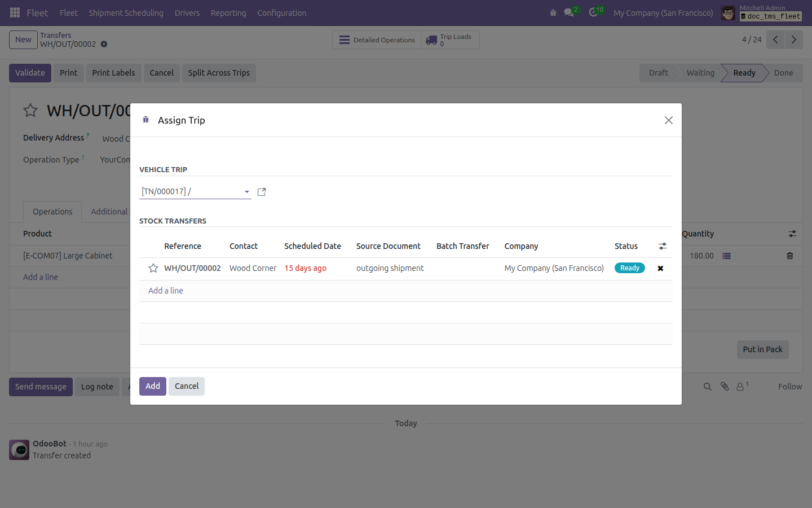812x508 pixels.
Task: Open the Fleet menu item
Action: tap(69, 12)
